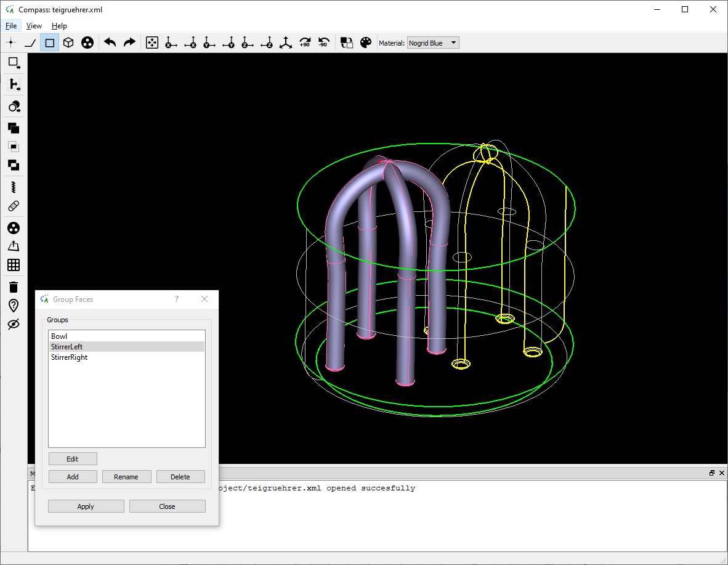728x565 pixels.
Task: Select the solid cube selection mode icon
Action: pyautogui.click(x=68, y=43)
